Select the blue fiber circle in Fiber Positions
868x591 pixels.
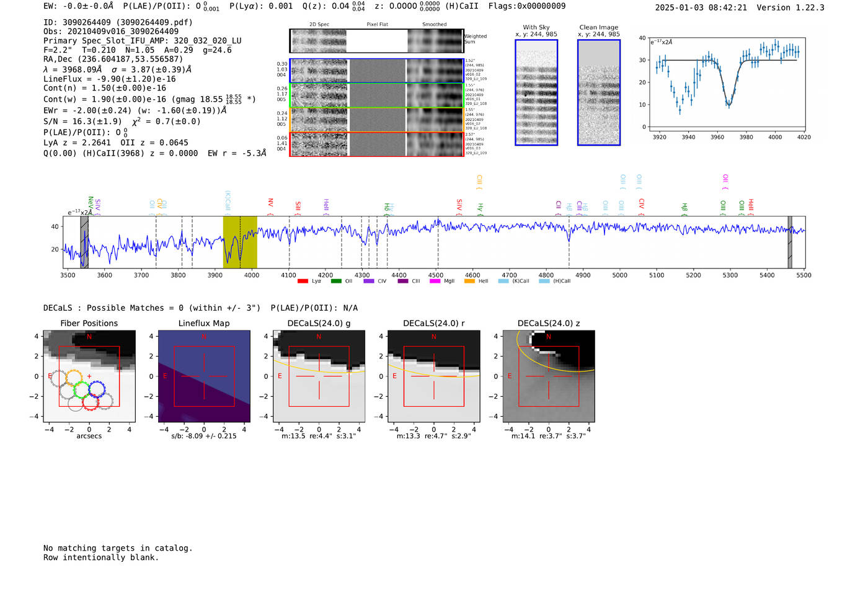[96, 389]
